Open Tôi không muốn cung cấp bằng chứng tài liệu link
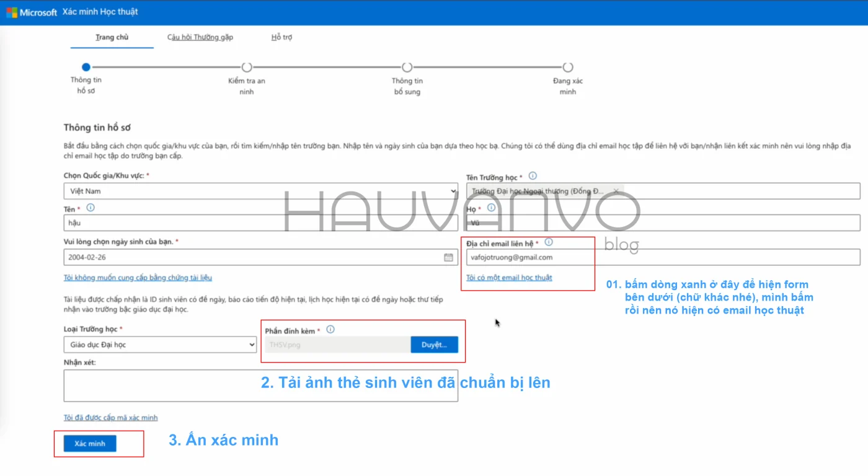 [x=138, y=278]
